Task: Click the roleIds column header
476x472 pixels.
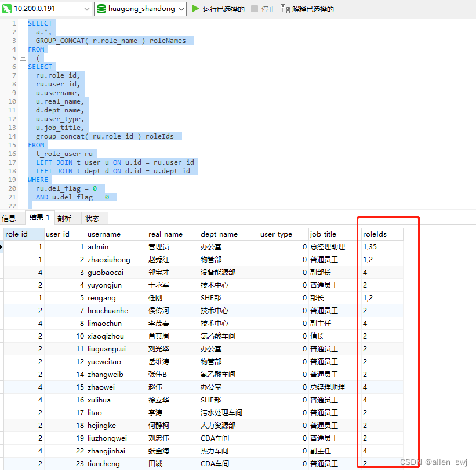Action: pyautogui.click(x=381, y=234)
